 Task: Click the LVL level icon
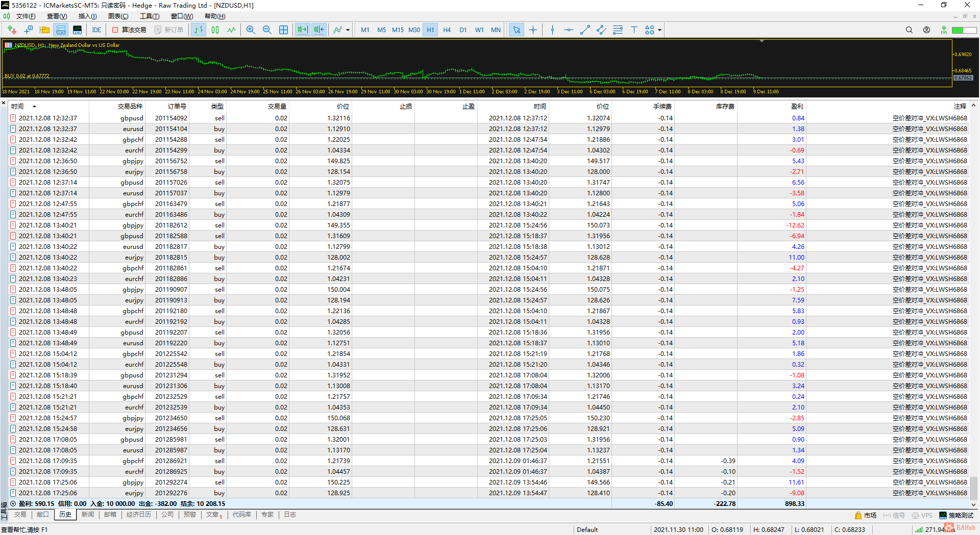coord(944,30)
